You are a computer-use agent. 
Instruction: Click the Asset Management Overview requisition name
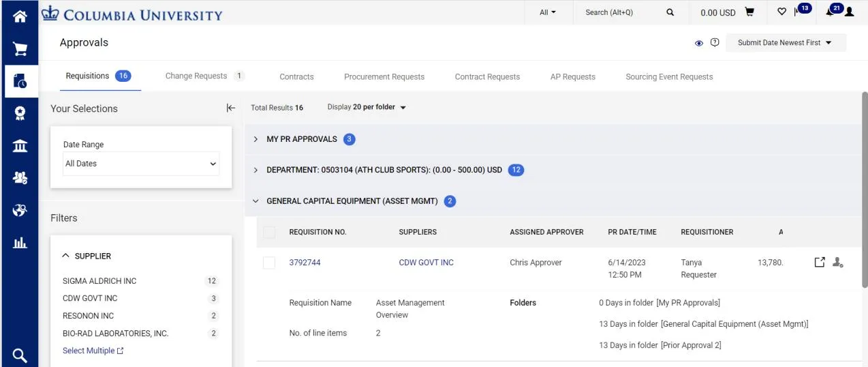point(410,308)
